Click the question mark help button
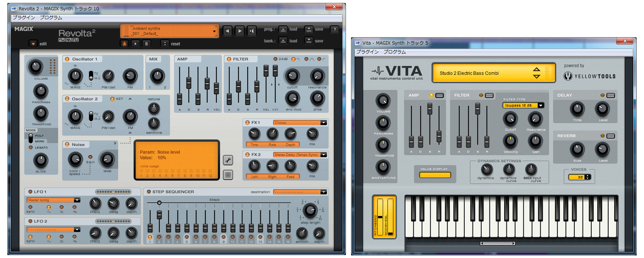 point(335,29)
